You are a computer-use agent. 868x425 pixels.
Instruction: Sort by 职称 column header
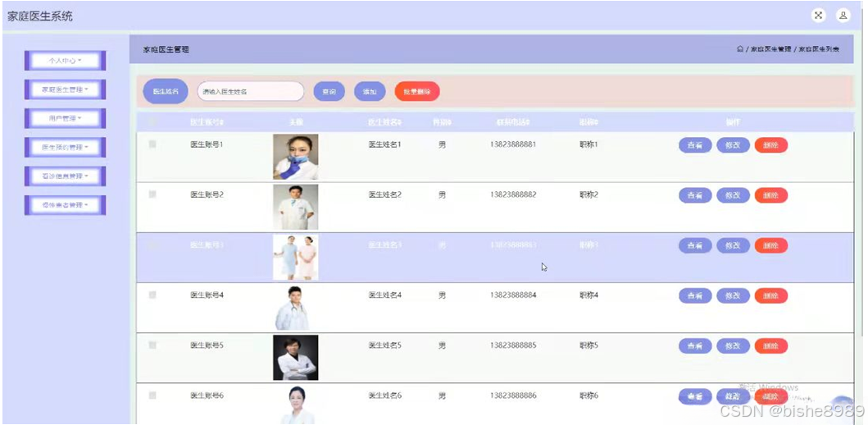click(589, 122)
